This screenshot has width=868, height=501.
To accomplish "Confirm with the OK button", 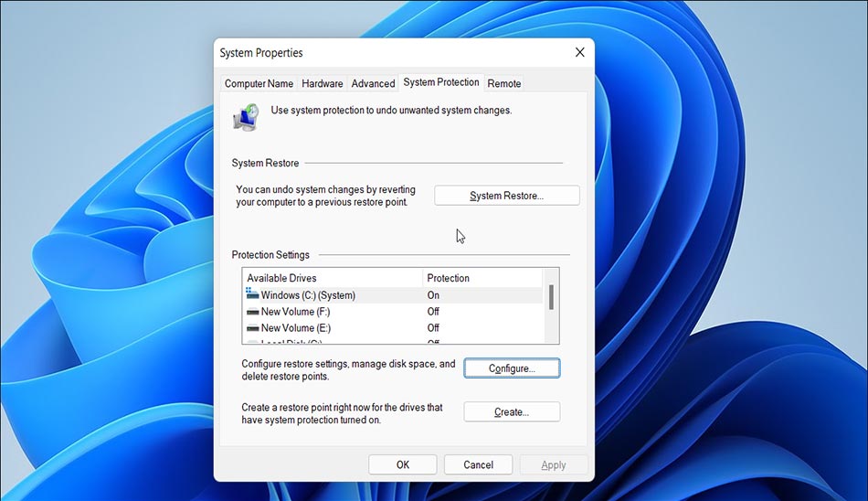I will coord(402,464).
